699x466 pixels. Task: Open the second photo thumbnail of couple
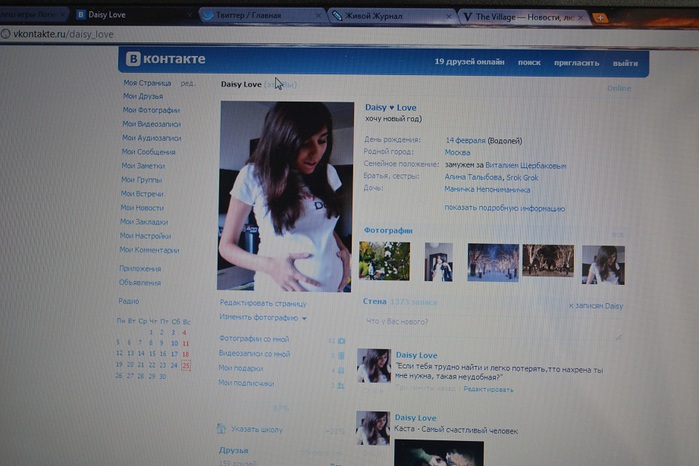point(439,262)
